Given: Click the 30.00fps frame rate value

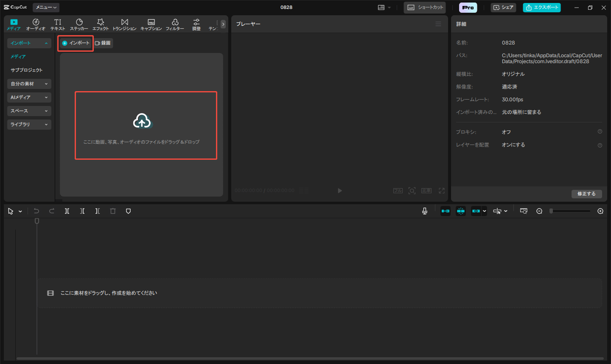Looking at the screenshot, I should [513, 100].
